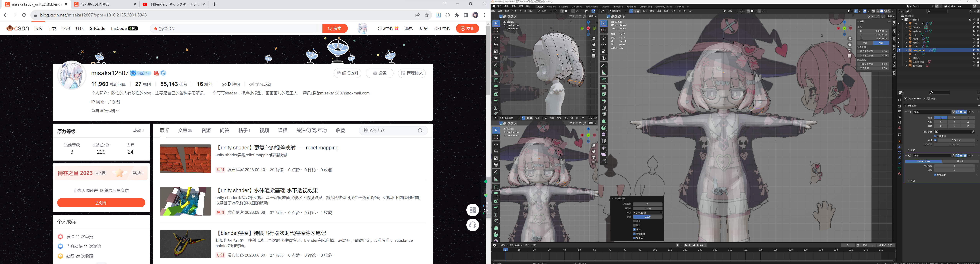The width and height of the screenshot is (980, 264).
Task: Click the 编辑资料 button on CSDN
Action: (347, 73)
